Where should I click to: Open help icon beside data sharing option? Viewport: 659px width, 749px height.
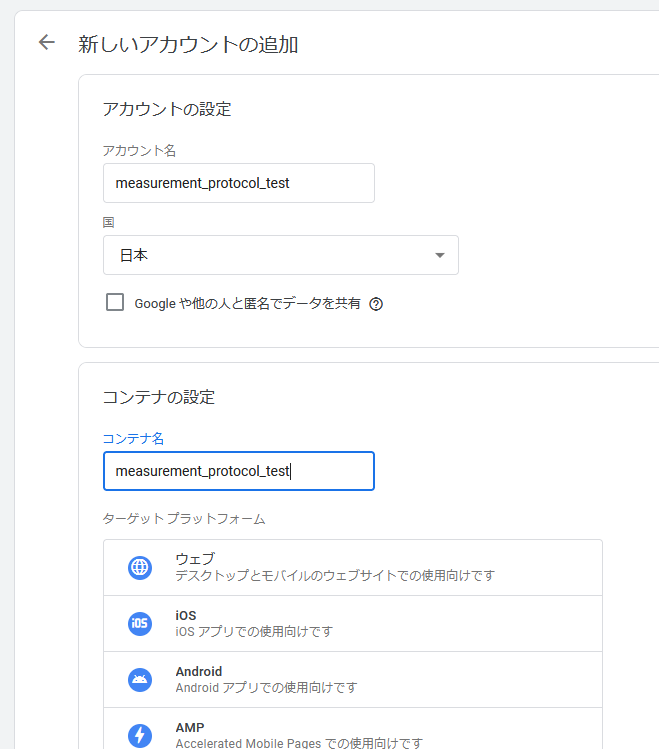pyautogui.click(x=376, y=304)
